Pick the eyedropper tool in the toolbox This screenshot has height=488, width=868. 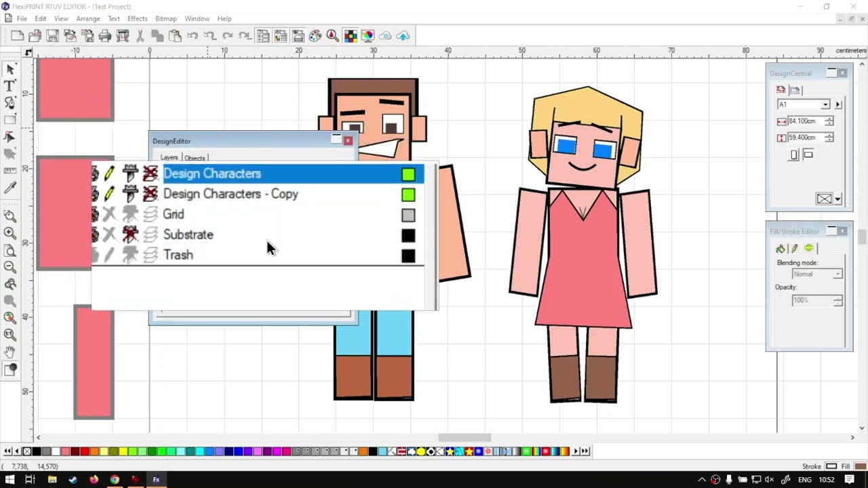(x=10, y=188)
